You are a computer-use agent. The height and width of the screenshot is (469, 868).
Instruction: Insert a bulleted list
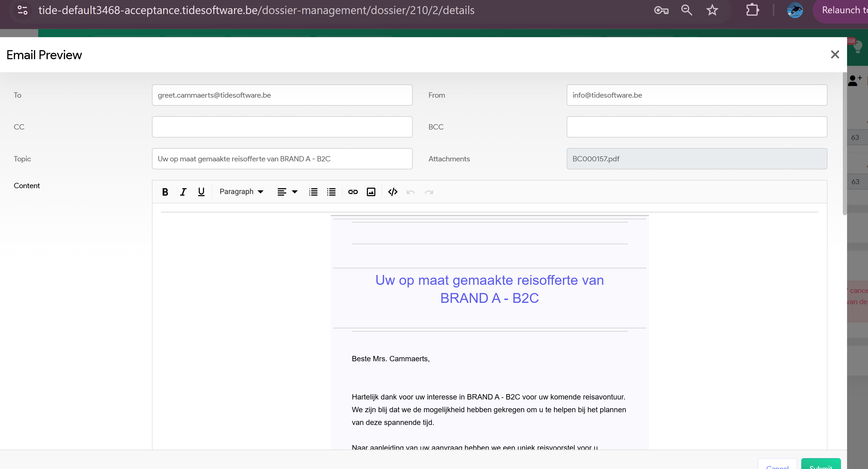[x=331, y=192]
